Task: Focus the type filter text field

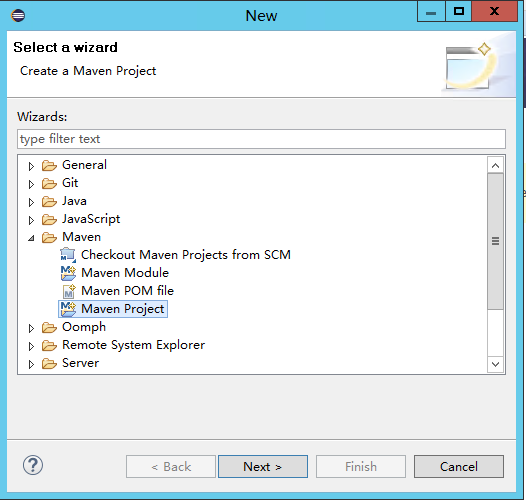Action: click(261, 139)
